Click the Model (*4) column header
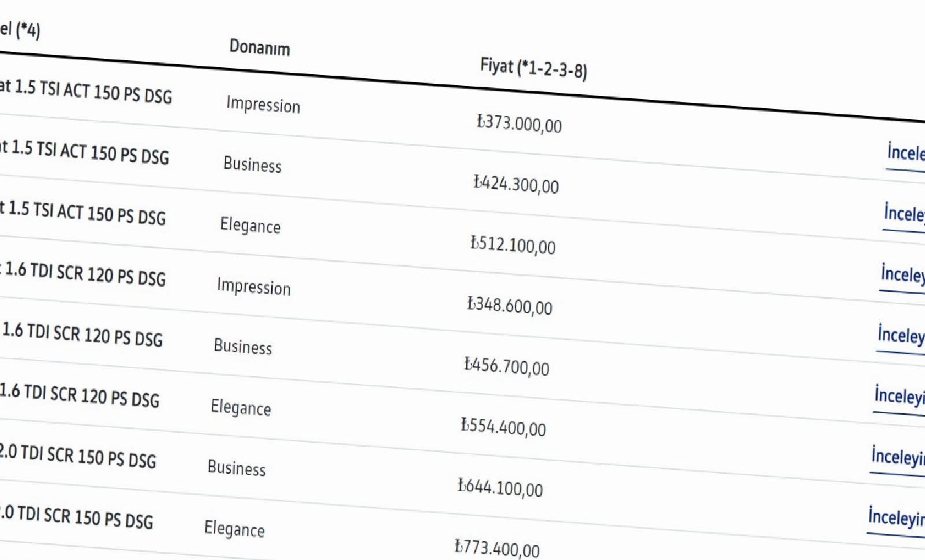This screenshot has width=925, height=560. 20,29
